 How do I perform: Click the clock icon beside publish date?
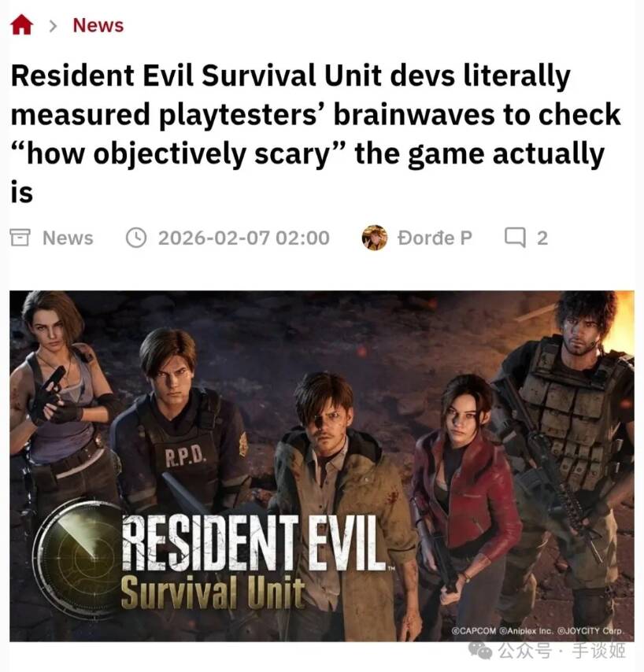point(136,238)
